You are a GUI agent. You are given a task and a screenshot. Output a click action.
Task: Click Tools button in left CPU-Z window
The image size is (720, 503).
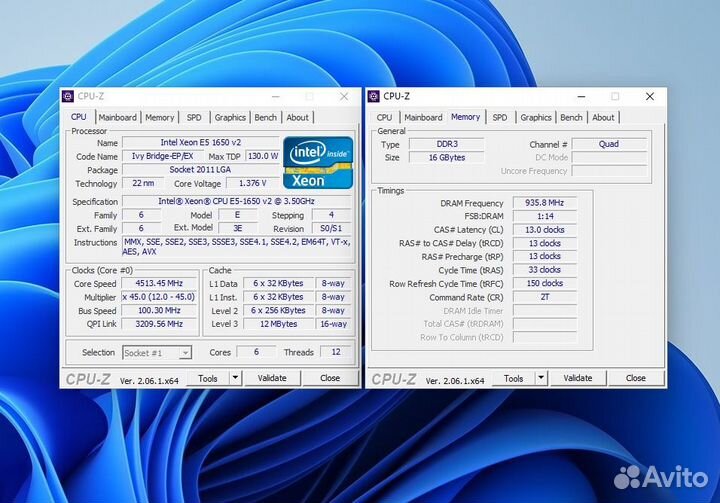208,378
